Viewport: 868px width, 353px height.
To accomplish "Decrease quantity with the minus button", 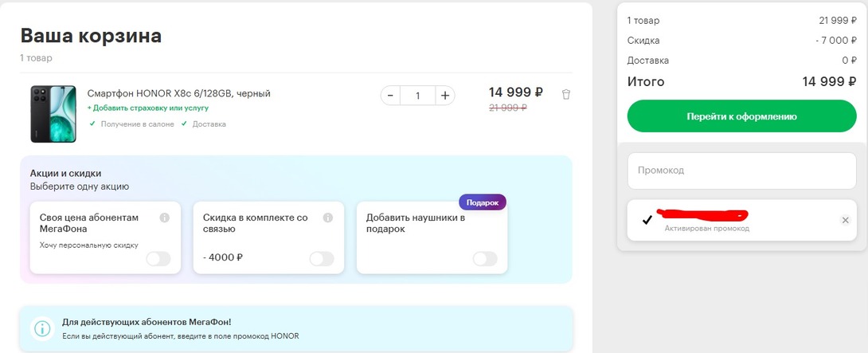I will click(x=390, y=96).
